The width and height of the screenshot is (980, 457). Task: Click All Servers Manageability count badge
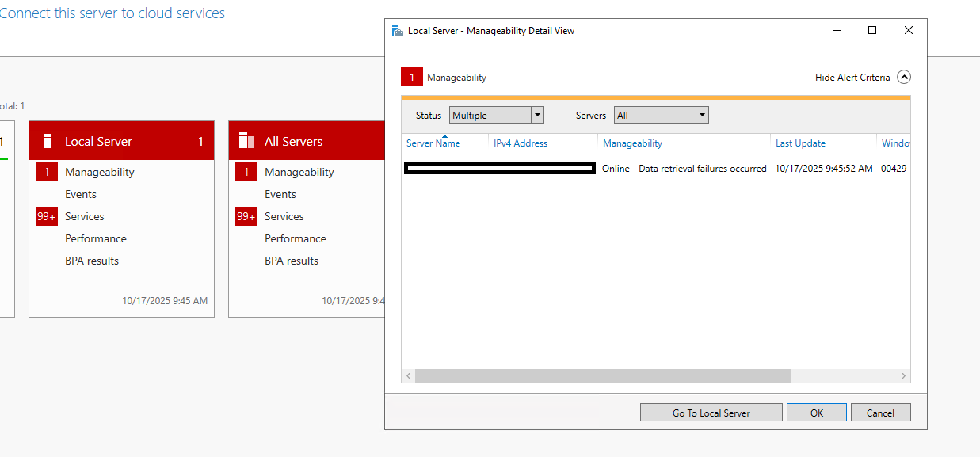[246, 172]
